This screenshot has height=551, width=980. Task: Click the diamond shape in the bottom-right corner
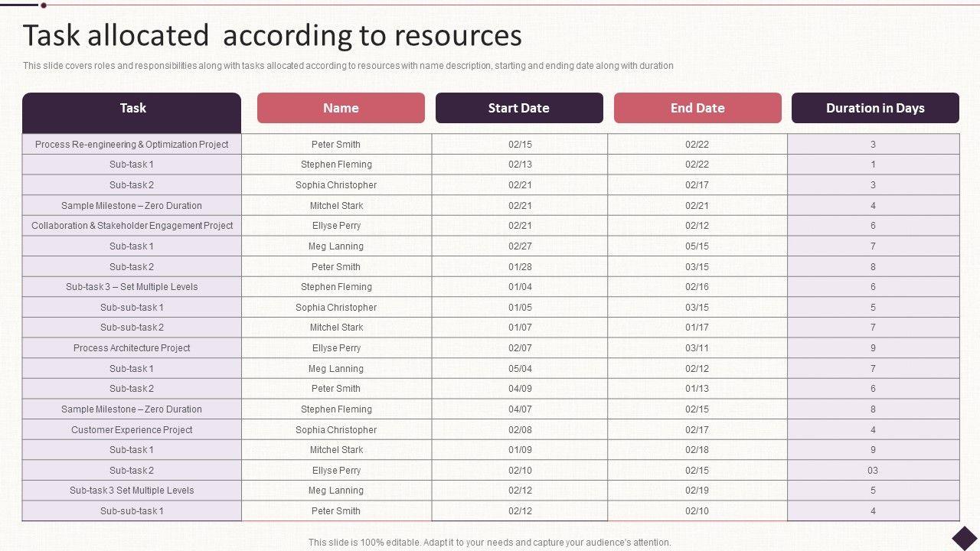[x=965, y=536]
